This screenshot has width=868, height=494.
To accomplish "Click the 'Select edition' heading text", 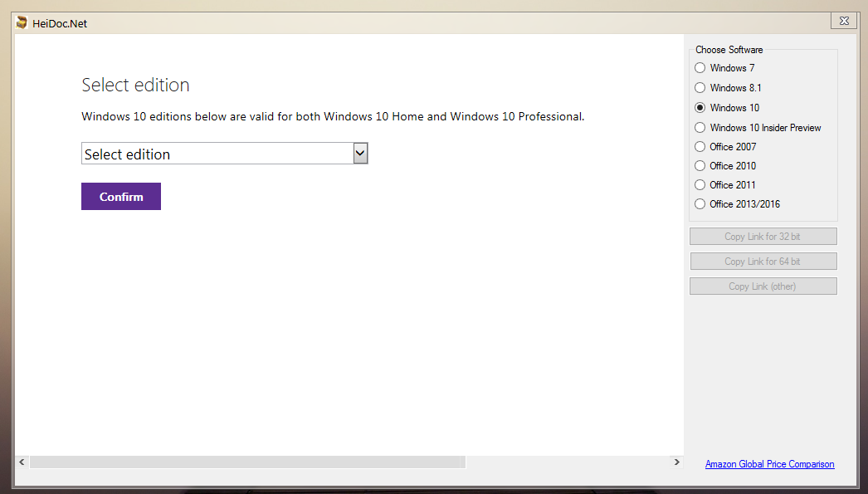I will pos(135,85).
